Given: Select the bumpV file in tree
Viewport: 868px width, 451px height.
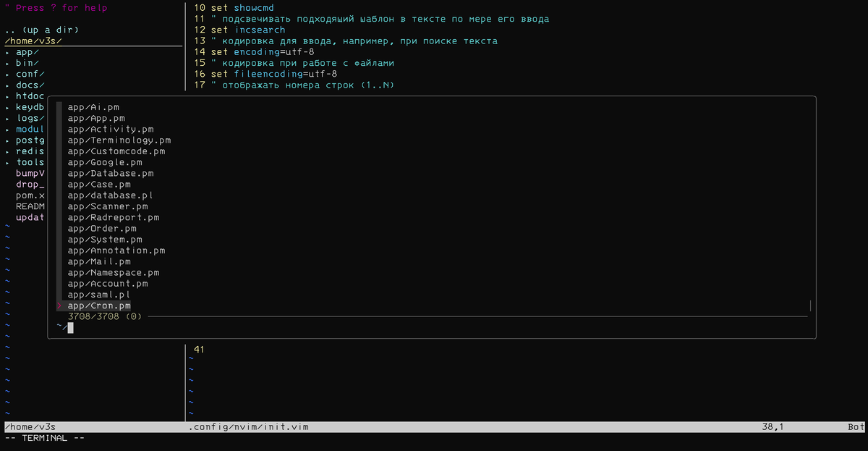Looking at the screenshot, I should click(x=30, y=174).
